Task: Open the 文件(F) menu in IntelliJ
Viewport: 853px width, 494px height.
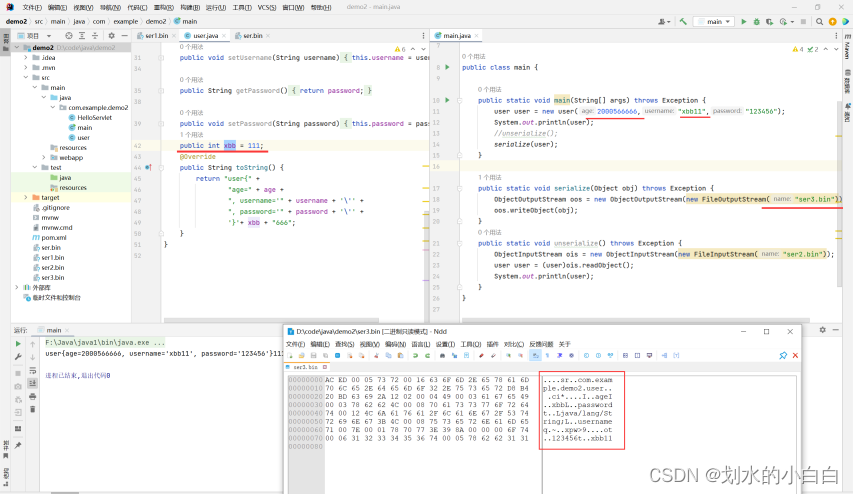Action: [32, 7]
